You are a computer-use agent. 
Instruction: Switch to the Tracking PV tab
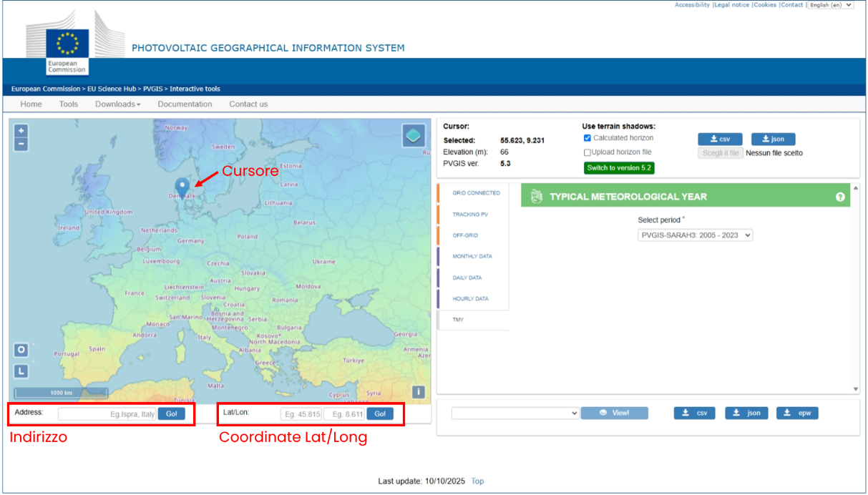click(470, 215)
